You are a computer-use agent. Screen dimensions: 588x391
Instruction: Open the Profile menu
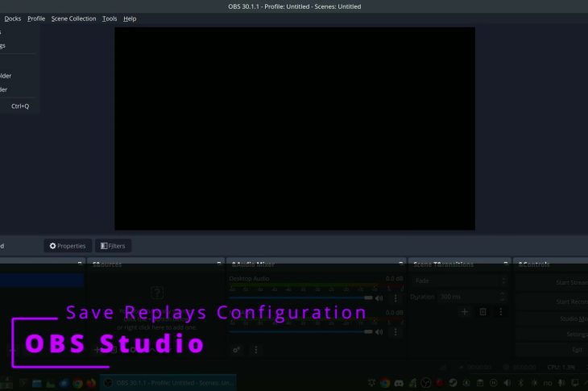36,19
